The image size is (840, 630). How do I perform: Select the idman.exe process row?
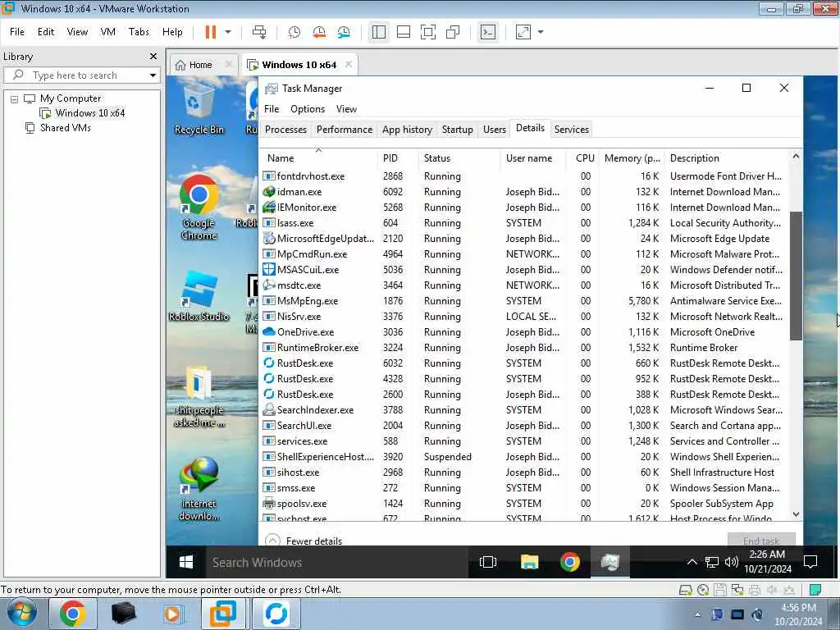point(525,192)
